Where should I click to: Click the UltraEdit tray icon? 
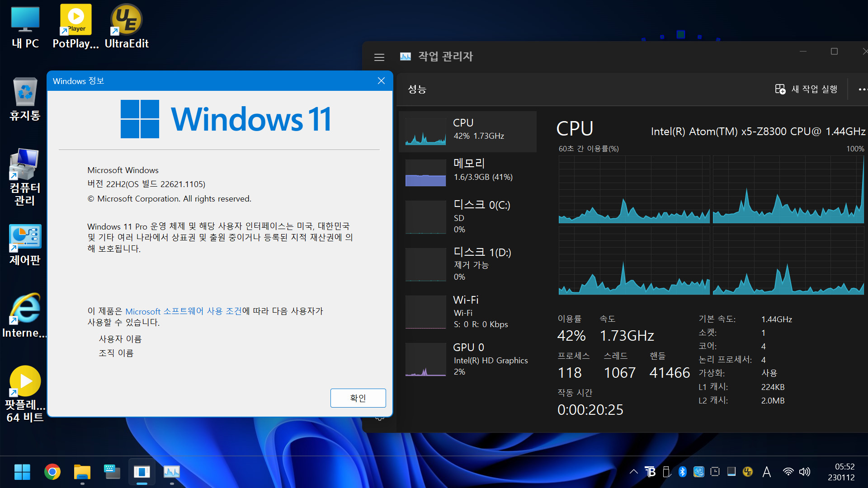[748, 472]
